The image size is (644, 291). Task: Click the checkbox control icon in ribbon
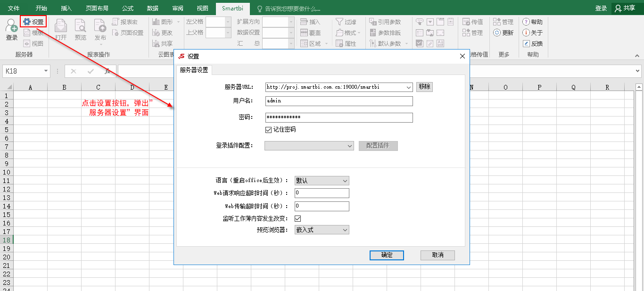(420, 43)
